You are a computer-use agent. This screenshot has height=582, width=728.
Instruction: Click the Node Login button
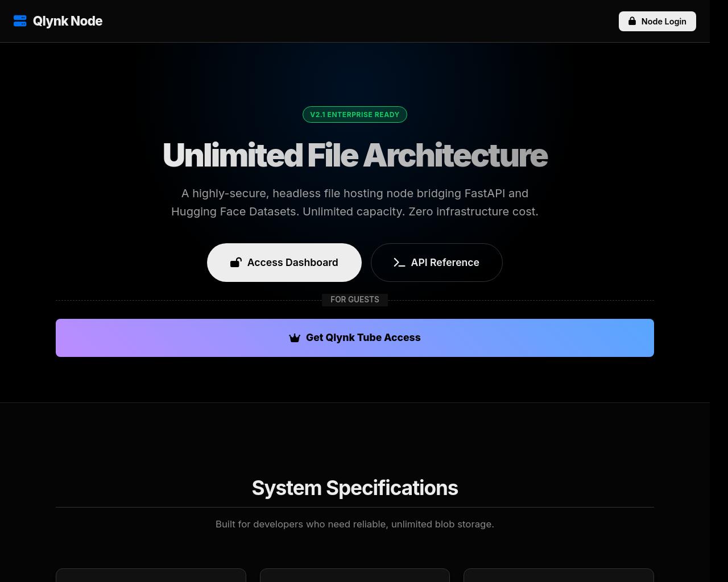[657, 21]
